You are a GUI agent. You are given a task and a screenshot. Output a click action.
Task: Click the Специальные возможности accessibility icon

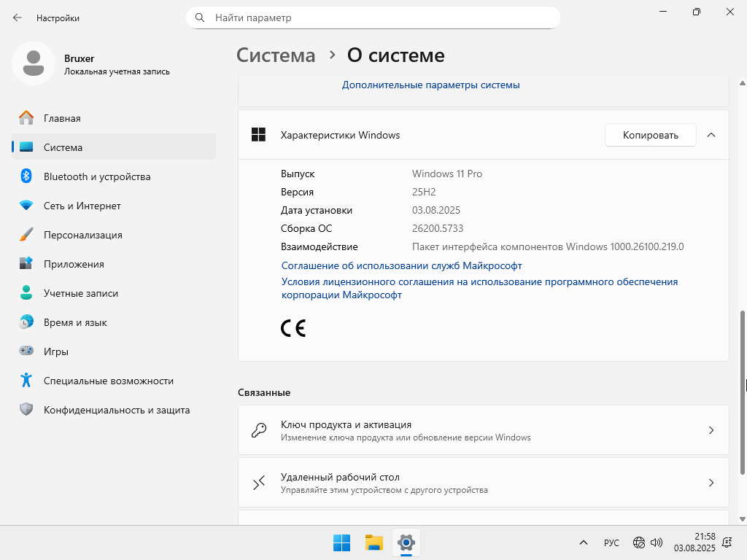(x=26, y=380)
